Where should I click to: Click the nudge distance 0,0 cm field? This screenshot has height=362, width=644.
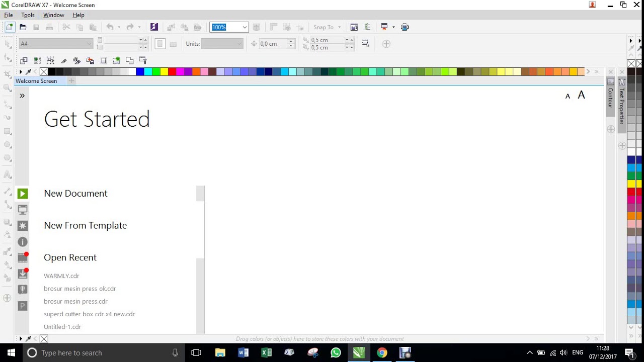pos(272,44)
